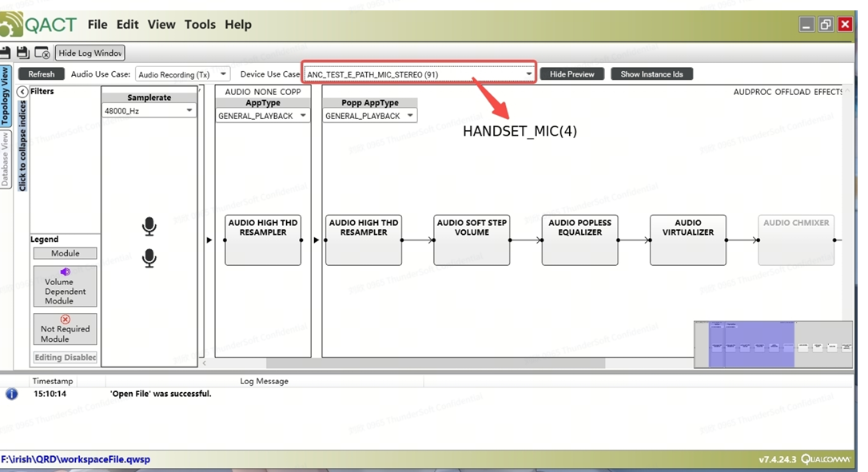Click the collapse Filters arrow icon

(22, 92)
